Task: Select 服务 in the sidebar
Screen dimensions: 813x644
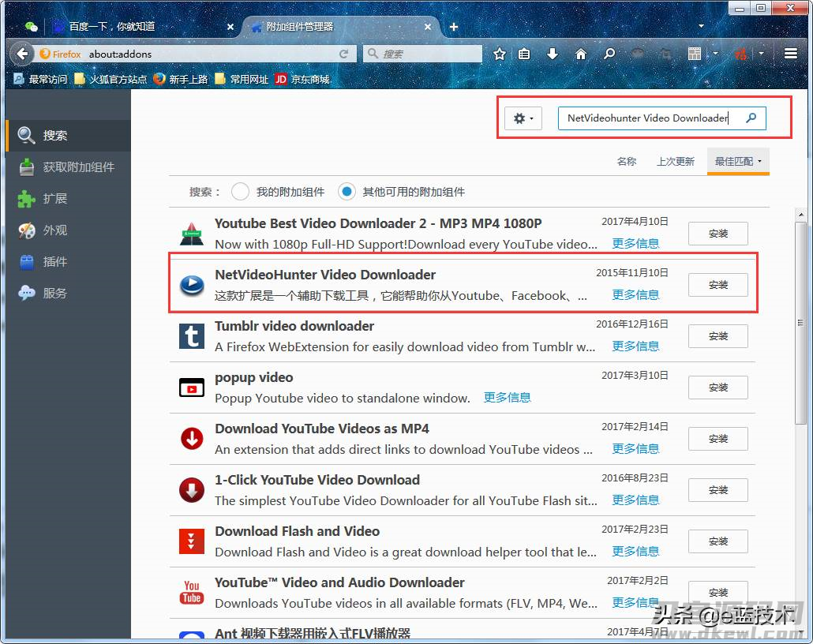Action: [x=69, y=294]
